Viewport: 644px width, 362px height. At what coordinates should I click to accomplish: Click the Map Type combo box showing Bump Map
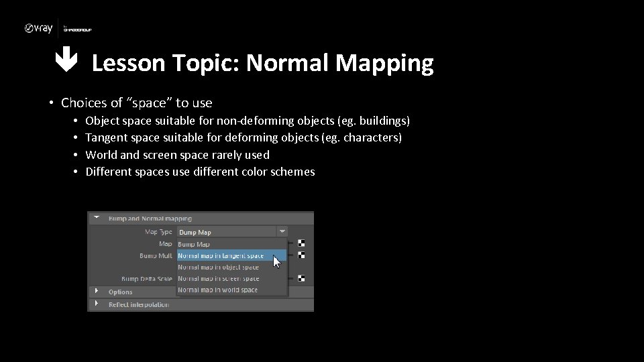click(232, 232)
